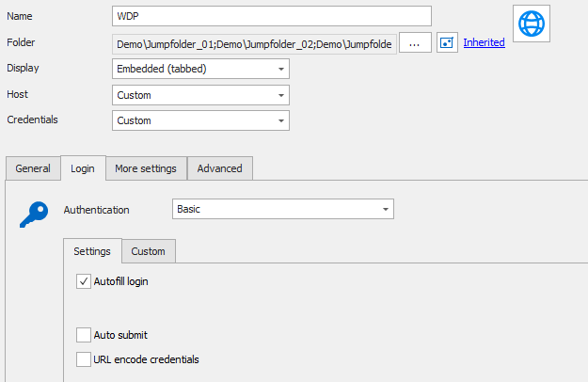Viewport: 588px width, 382px height.
Task: Open the Host dropdown
Action: (x=200, y=95)
